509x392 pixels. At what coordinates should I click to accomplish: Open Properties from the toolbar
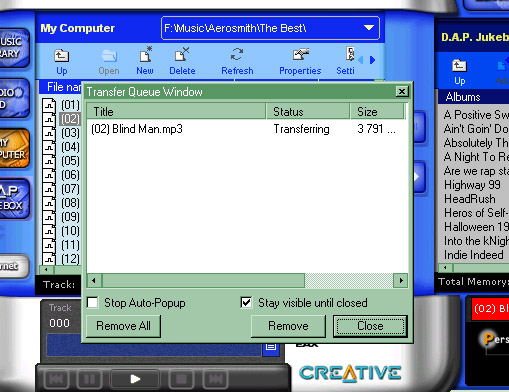(x=300, y=54)
